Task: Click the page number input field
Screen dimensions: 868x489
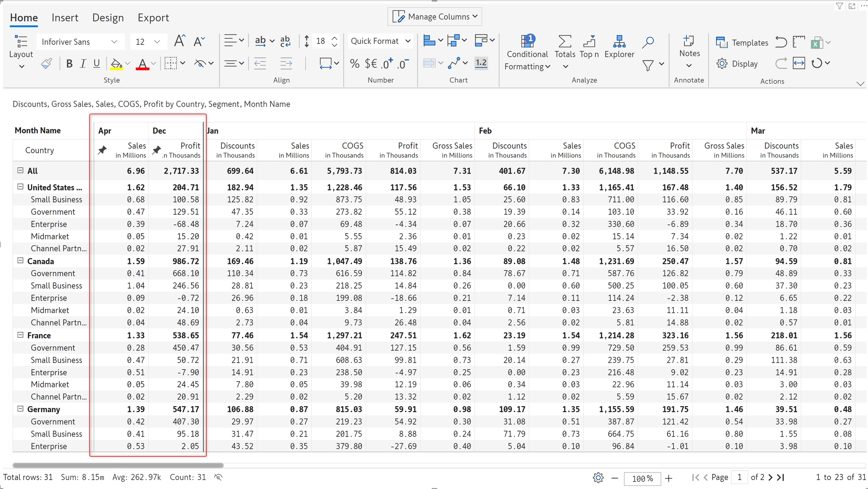Action: click(739, 477)
